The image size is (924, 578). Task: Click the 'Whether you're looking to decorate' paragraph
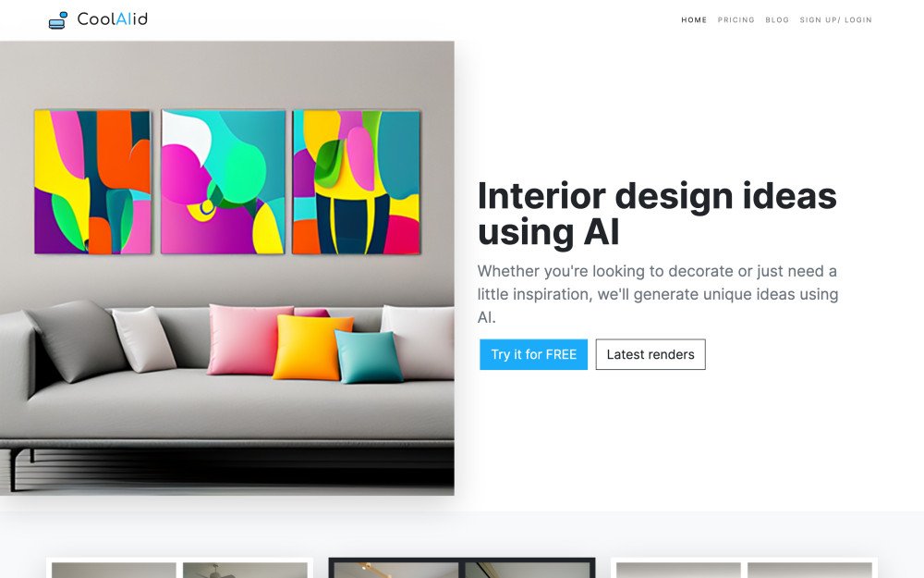pyautogui.click(x=658, y=294)
